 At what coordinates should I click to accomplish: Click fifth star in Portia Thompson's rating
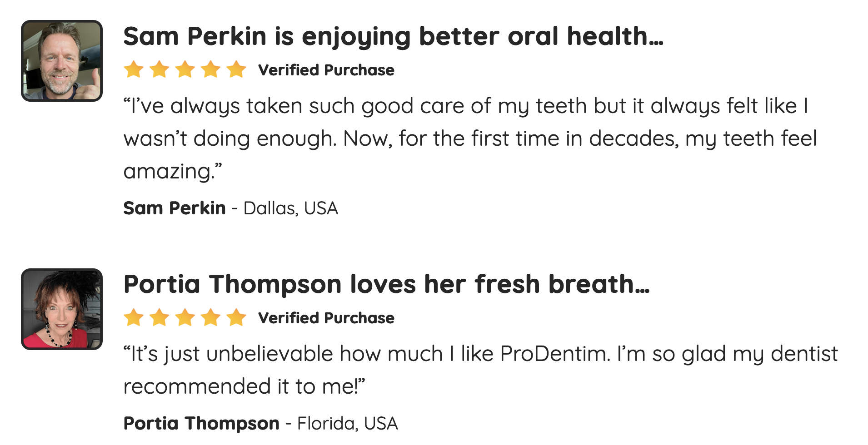click(x=236, y=318)
